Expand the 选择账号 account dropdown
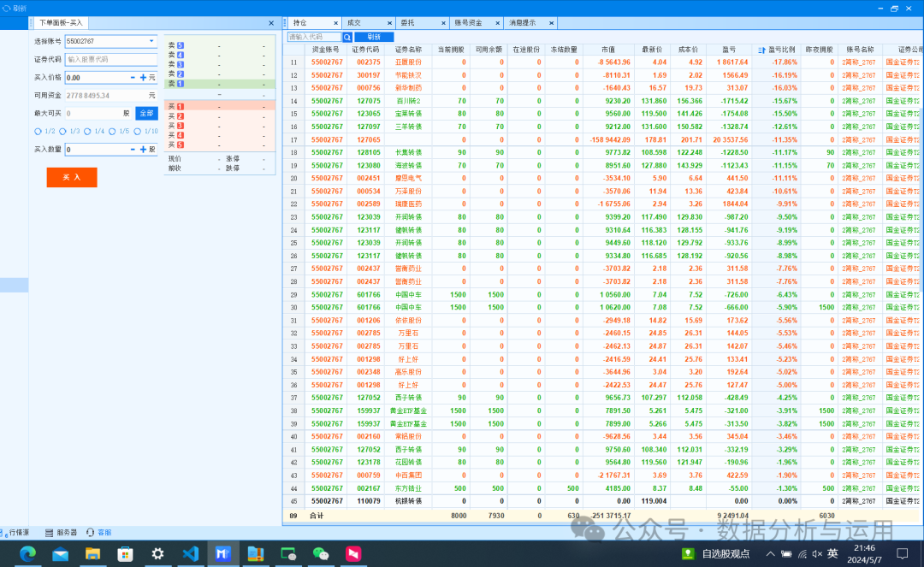Screen dimensions: 924x567 [x=151, y=41]
